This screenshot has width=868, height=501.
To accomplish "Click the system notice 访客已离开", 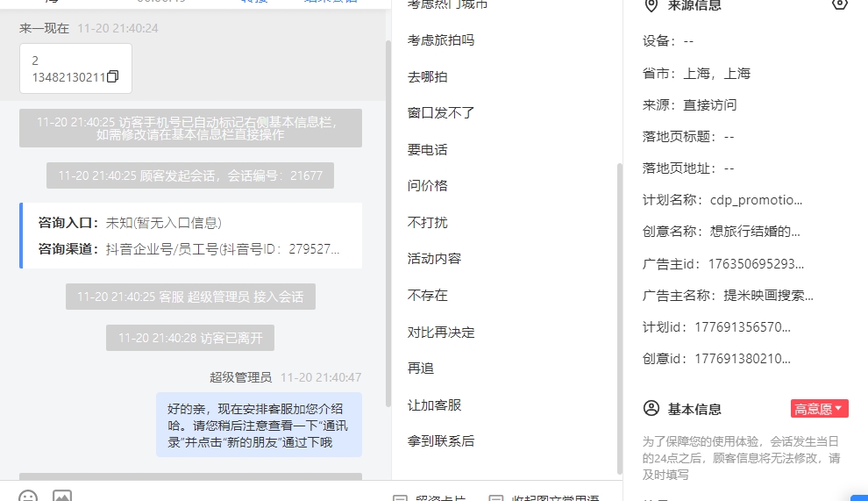I will (190, 338).
